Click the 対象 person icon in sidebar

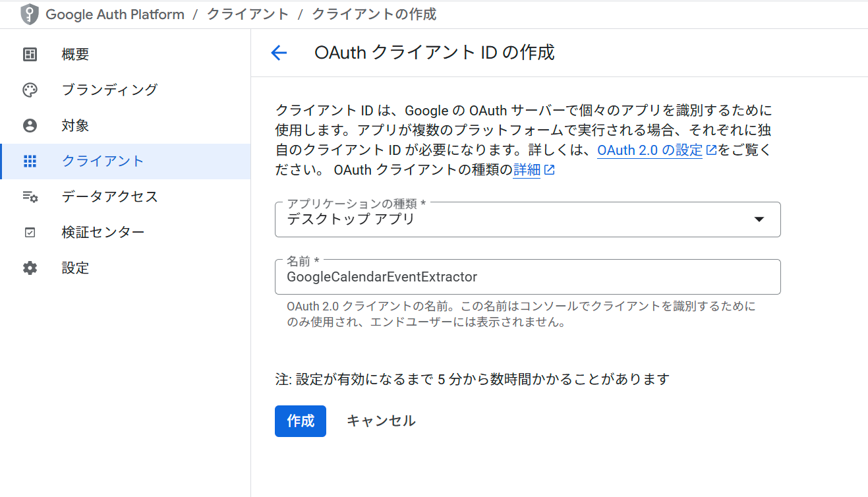point(30,125)
